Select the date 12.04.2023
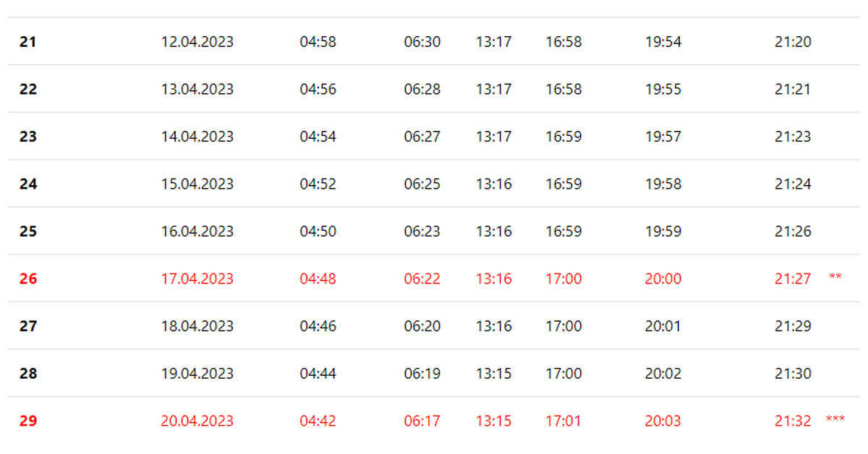The image size is (868, 454). click(197, 42)
